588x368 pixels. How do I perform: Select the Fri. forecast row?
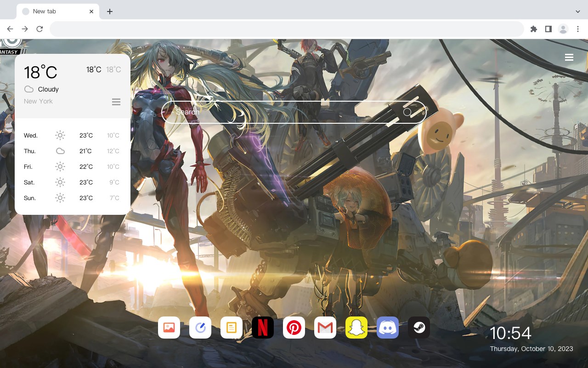[73, 167]
